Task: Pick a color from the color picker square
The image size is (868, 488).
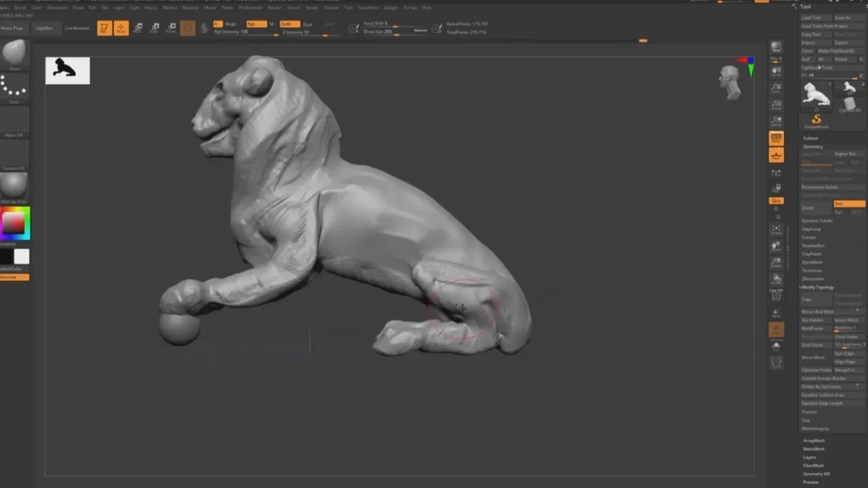Action: (14, 222)
